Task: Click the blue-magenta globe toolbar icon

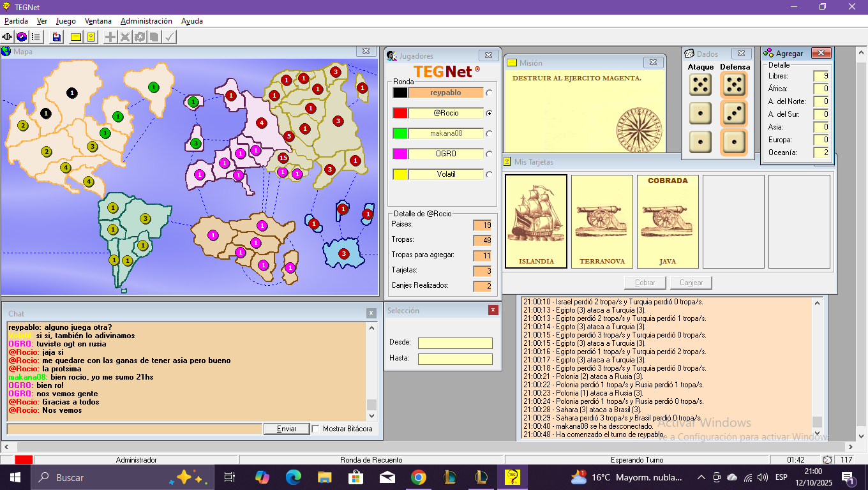Action: [22, 37]
